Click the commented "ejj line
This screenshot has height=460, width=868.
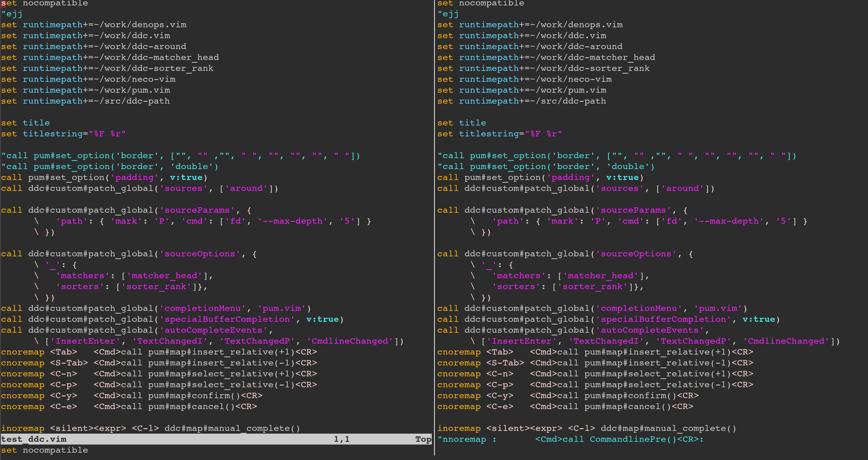coord(11,14)
